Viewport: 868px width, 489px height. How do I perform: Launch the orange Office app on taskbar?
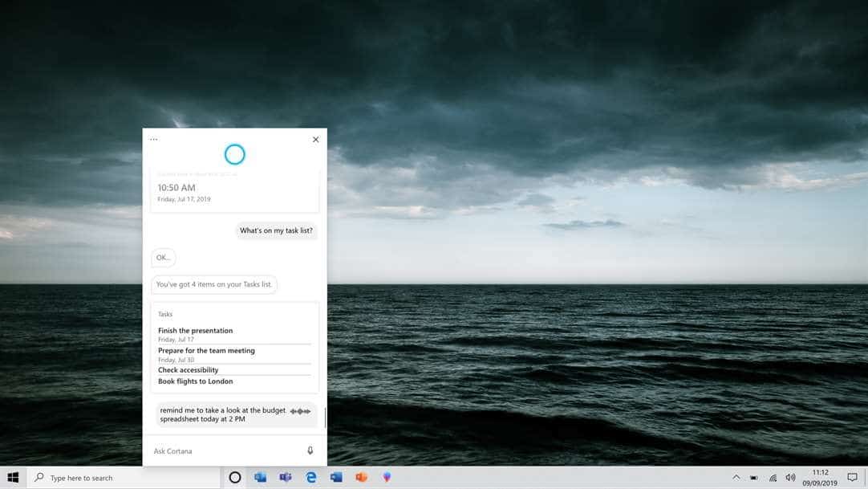pos(362,478)
